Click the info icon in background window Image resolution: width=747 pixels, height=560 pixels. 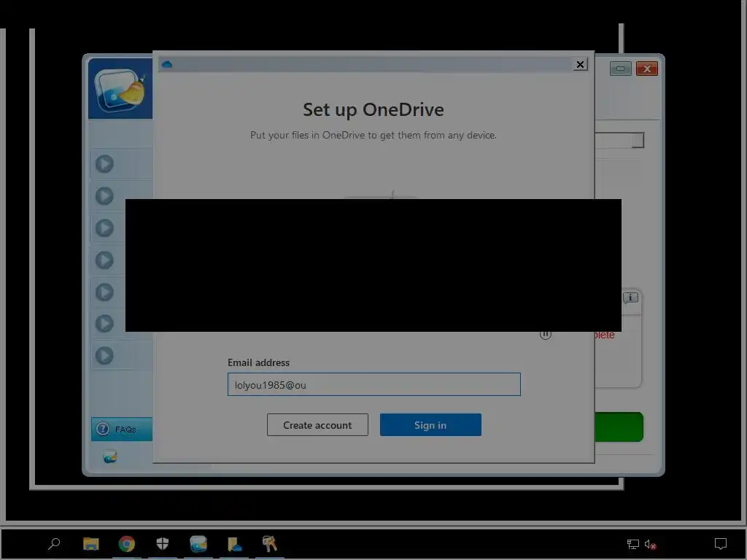coord(630,297)
